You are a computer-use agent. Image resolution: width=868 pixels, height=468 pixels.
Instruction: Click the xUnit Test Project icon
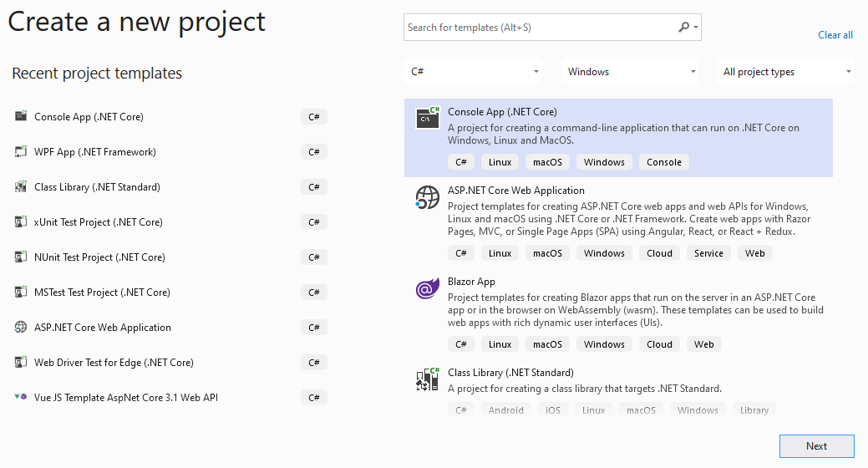tap(21, 221)
